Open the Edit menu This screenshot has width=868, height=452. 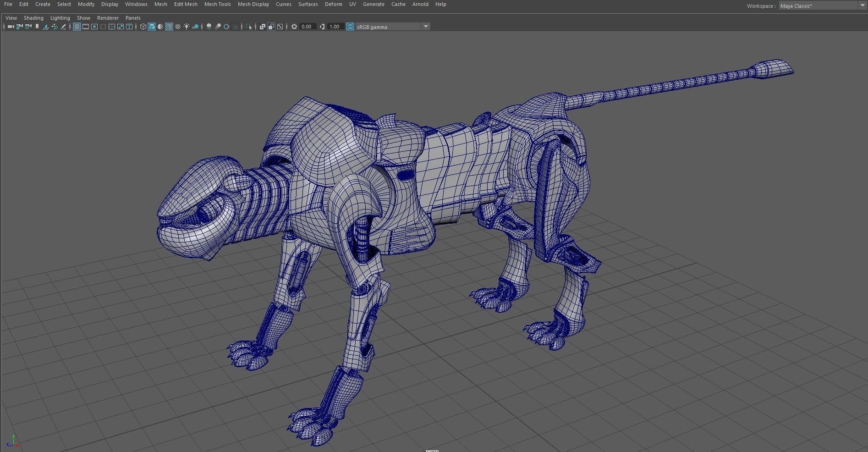pyautogui.click(x=24, y=4)
